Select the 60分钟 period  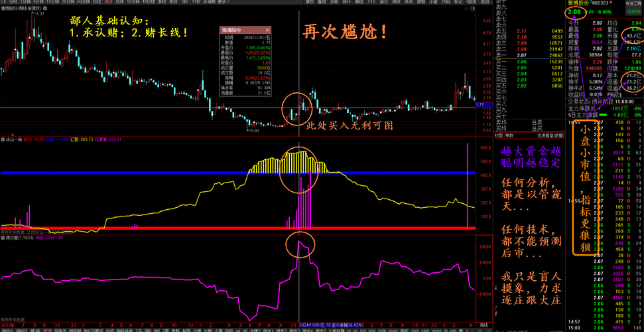click(x=84, y=2)
